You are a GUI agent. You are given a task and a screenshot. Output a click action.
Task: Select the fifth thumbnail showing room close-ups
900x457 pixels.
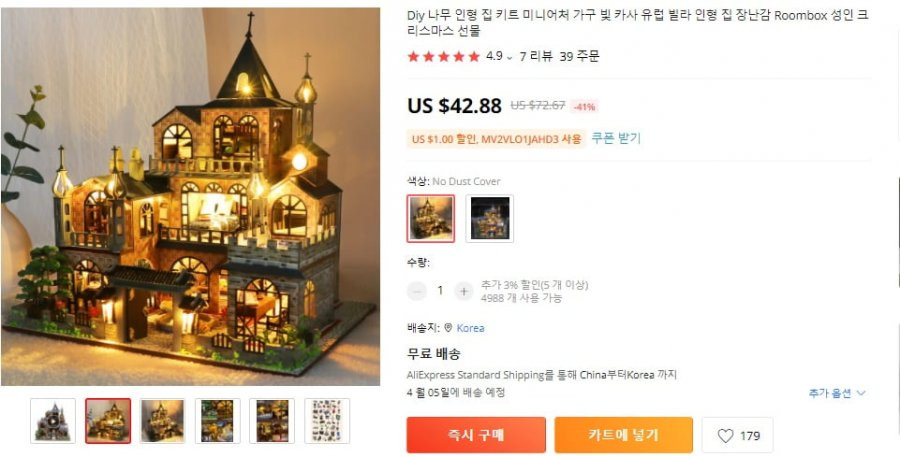click(272, 421)
